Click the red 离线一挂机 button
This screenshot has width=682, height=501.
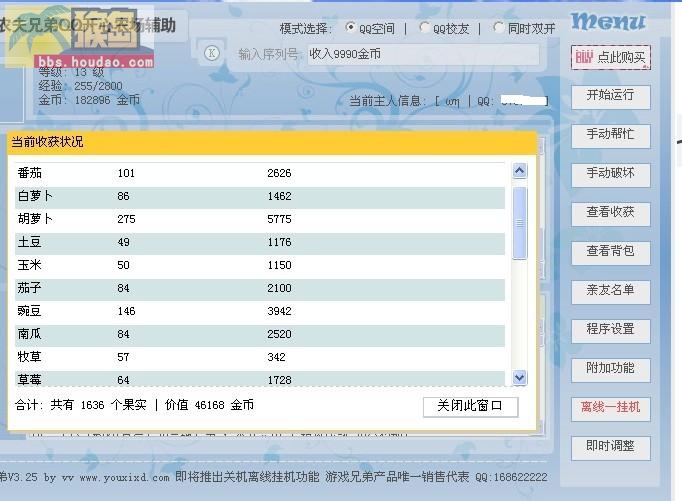pyautogui.click(x=611, y=409)
